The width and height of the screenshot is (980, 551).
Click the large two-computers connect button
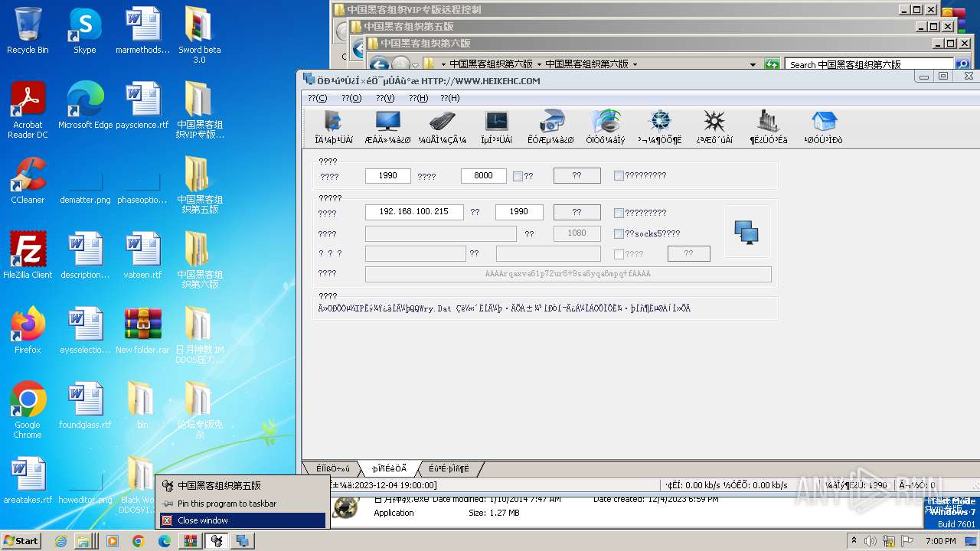click(x=746, y=231)
